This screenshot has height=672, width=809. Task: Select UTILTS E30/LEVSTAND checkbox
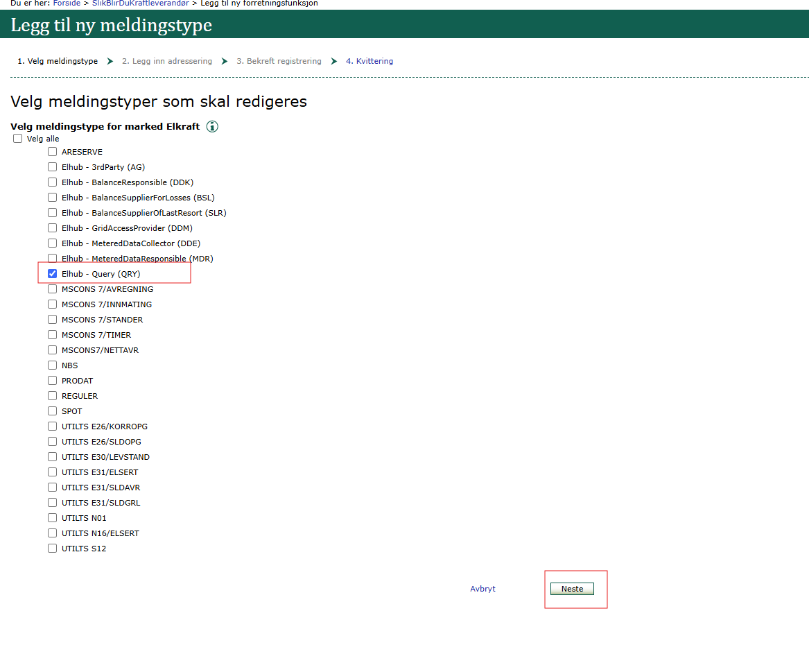[52, 457]
